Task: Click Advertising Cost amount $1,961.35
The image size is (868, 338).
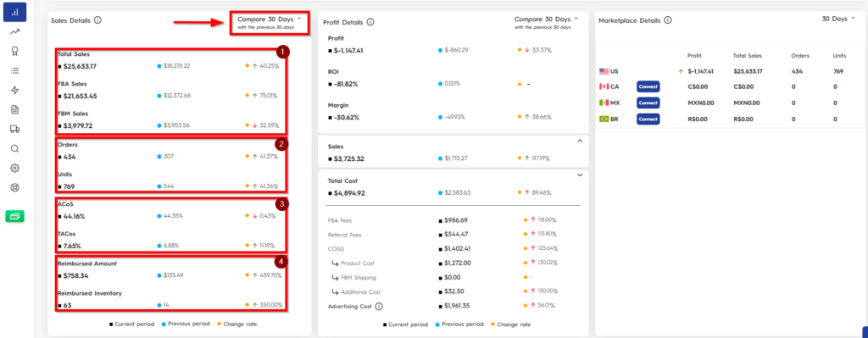Action: 457,305
